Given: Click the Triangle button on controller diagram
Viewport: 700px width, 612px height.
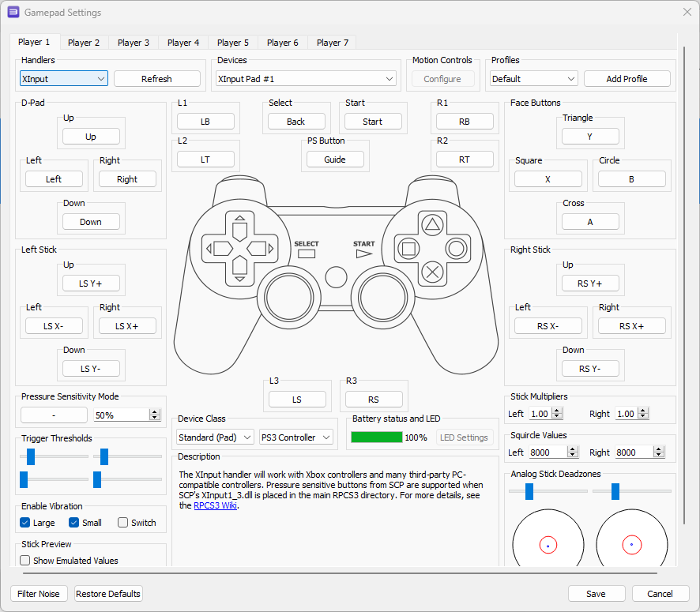Looking at the screenshot, I should (432, 224).
